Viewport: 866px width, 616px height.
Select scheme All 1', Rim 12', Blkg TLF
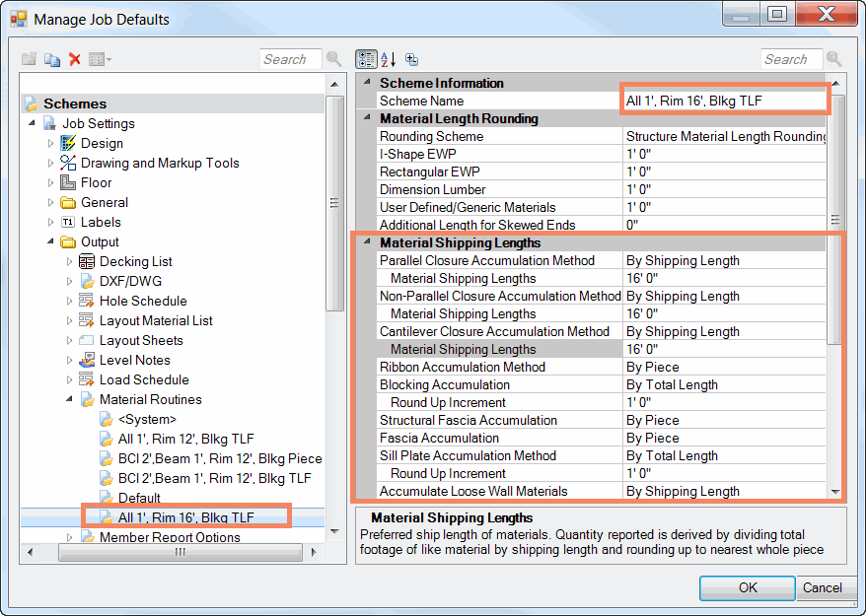pos(185,439)
